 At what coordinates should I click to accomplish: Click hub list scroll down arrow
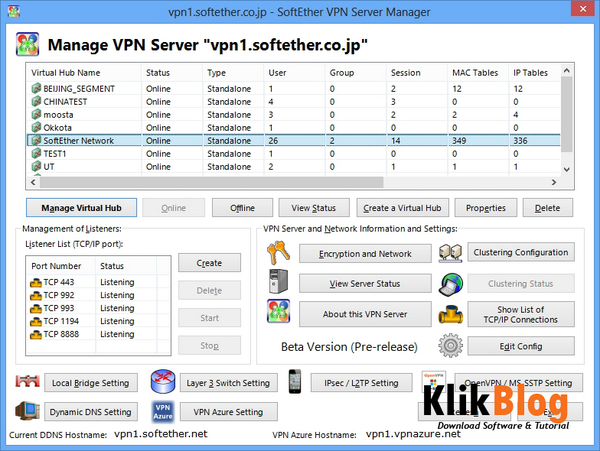pyautogui.click(x=567, y=169)
